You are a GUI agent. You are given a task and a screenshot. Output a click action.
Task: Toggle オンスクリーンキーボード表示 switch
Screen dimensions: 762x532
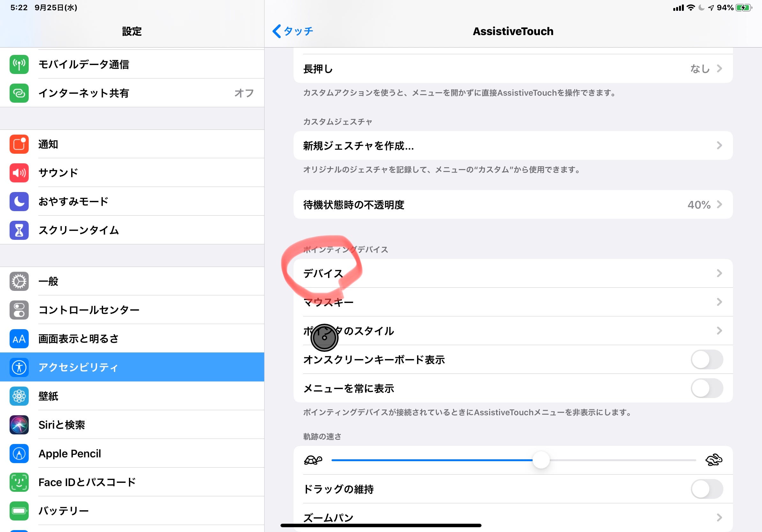click(x=707, y=359)
